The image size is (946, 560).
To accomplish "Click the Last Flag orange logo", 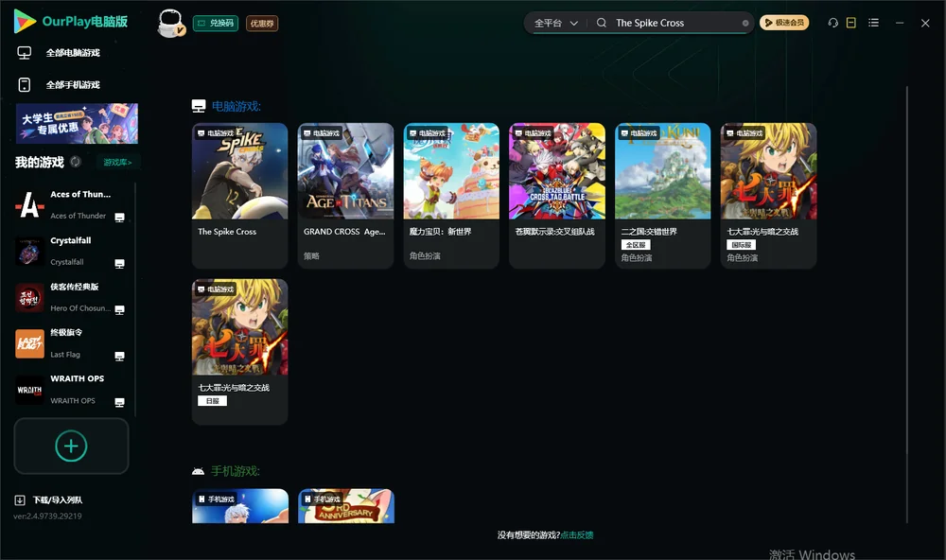I will (29, 343).
